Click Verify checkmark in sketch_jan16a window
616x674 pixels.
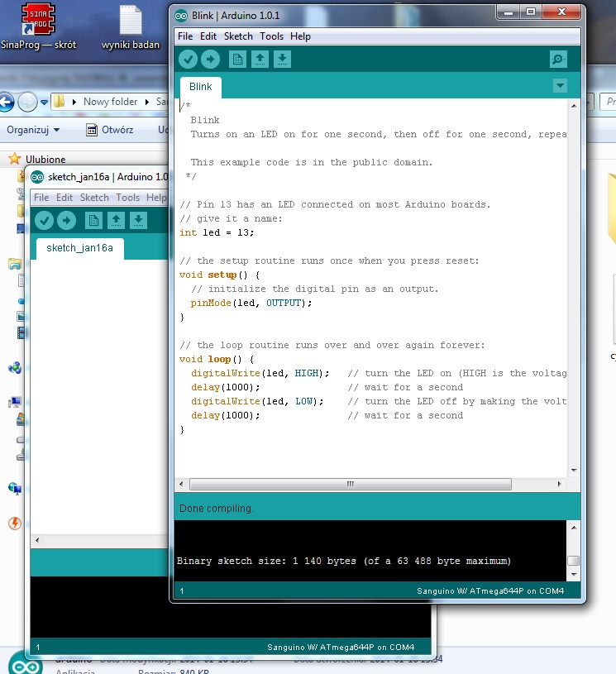[44, 221]
